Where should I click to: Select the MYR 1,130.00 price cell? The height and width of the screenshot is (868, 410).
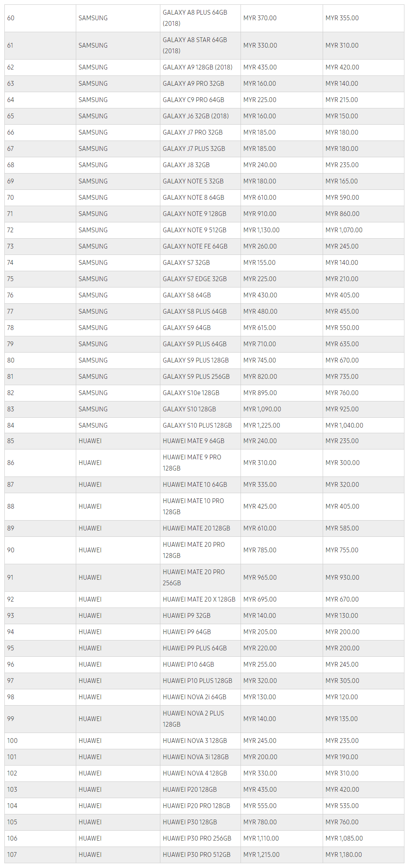point(261,230)
